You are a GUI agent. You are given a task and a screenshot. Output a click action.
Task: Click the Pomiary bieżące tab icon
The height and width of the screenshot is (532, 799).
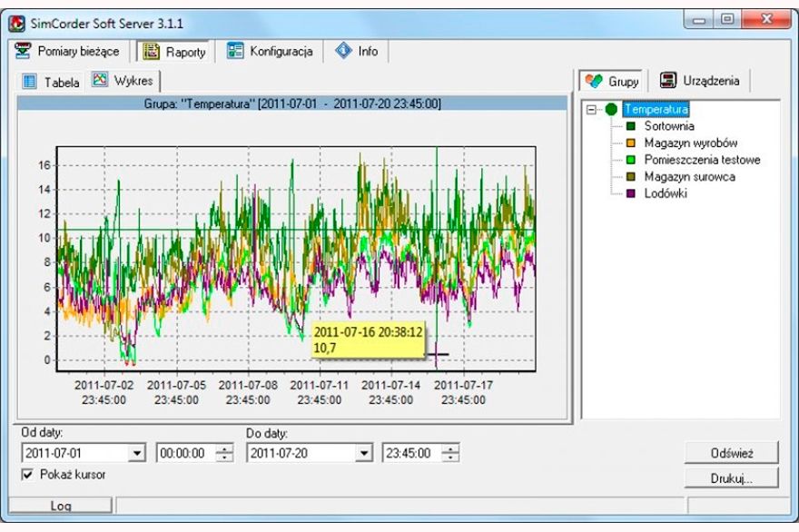click(x=23, y=51)
